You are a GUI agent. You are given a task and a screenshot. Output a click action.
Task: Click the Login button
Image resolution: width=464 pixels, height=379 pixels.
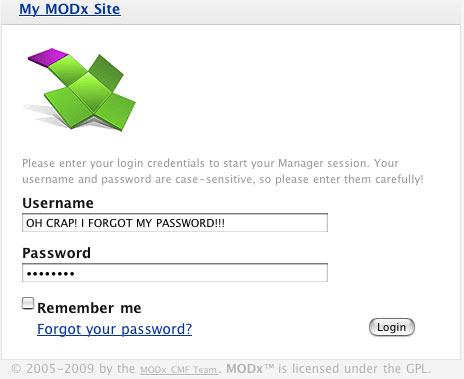[392, 327]
